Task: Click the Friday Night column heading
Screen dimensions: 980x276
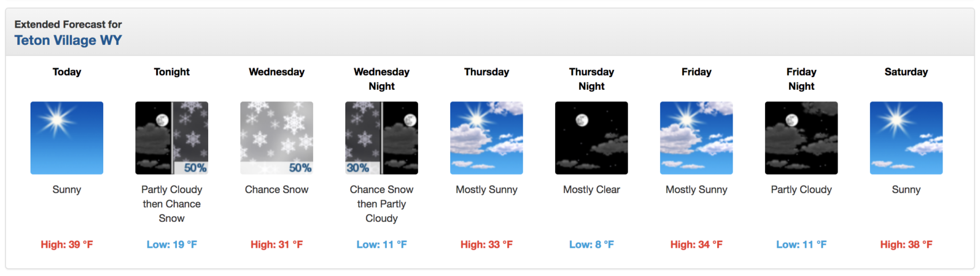Action: point(801,79)
